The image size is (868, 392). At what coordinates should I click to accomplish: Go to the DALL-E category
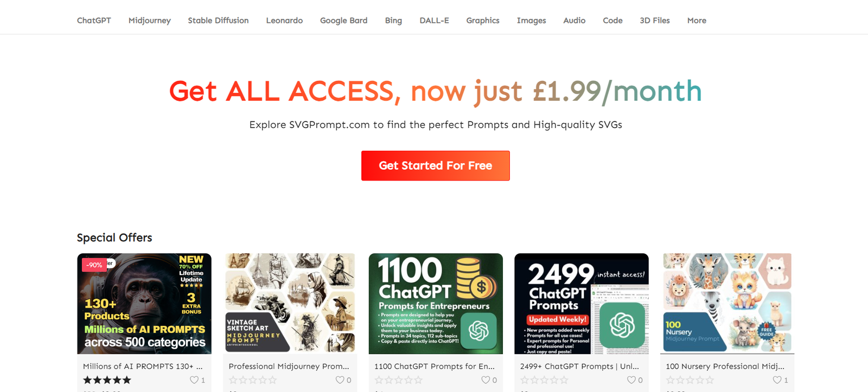pos(434,21)
